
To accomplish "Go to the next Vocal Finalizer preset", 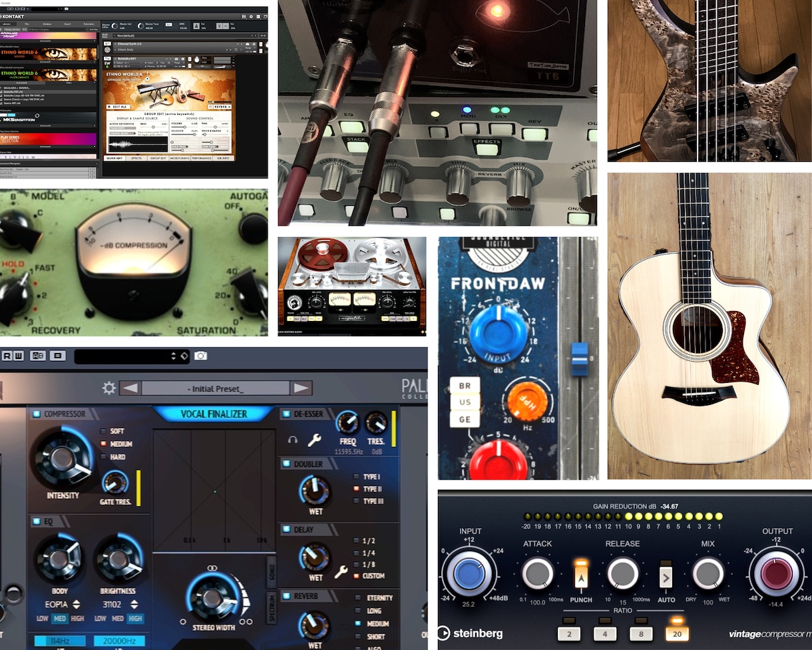I will [x=302, y=388].
